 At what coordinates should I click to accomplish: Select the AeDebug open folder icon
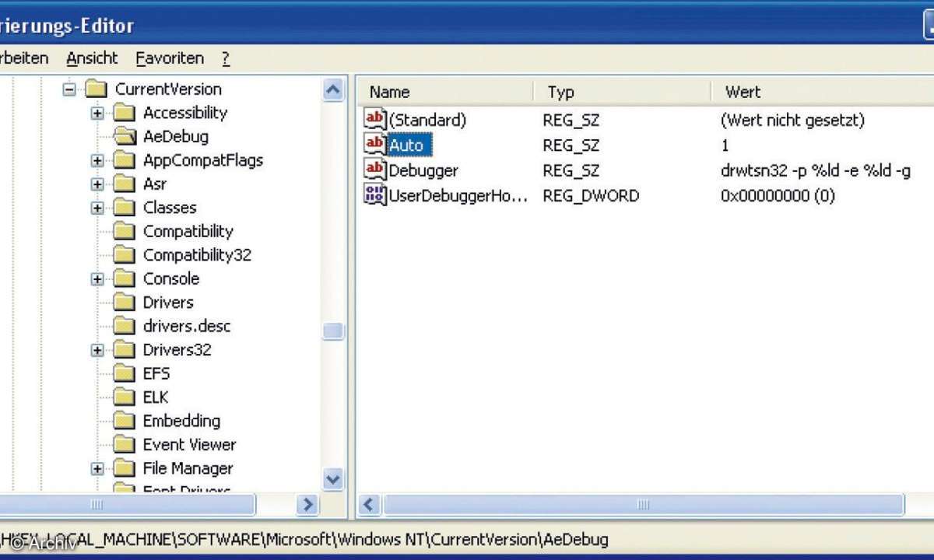125,136
